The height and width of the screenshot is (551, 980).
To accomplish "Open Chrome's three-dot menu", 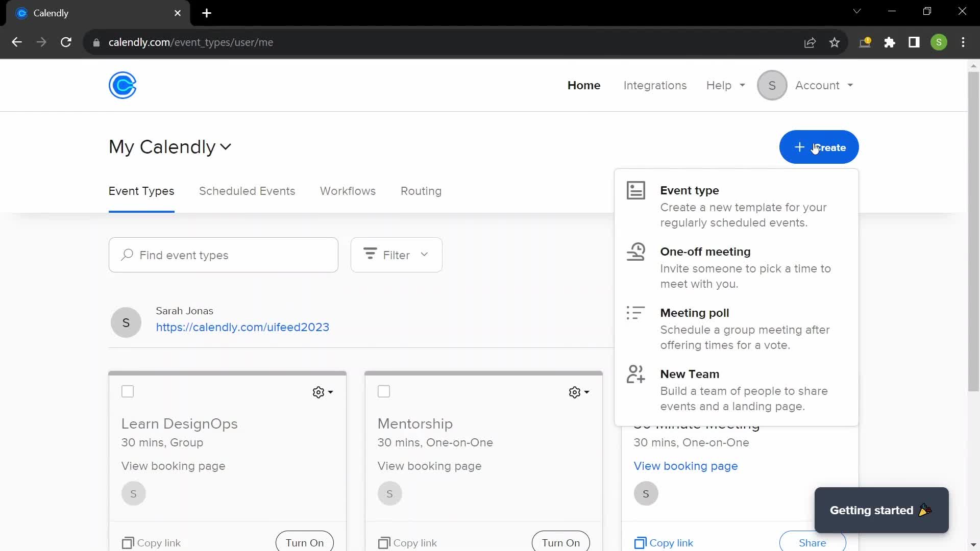I will (x=963, y=42).
